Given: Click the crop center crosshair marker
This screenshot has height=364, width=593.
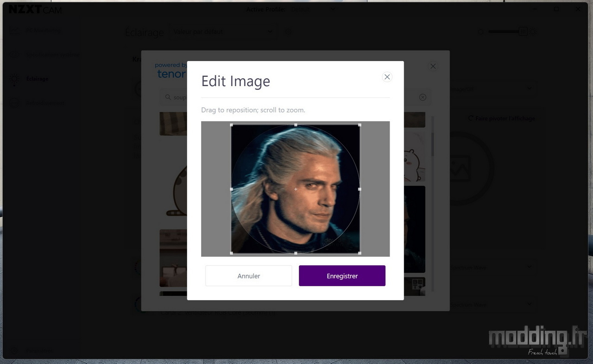Looking at the screenshot, I should pyautogui.click(x=296, y=189).
